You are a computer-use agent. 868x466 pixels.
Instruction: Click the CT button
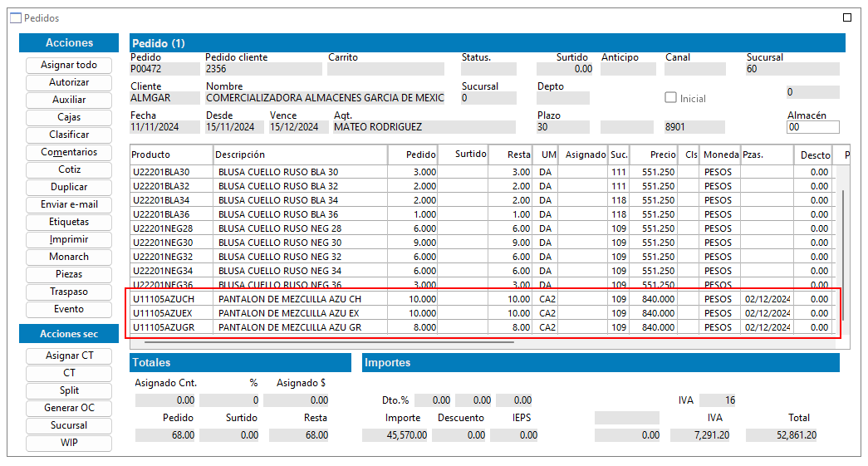[x=69, y=373]
